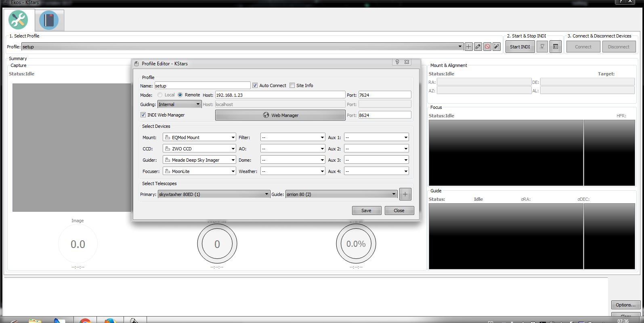
Task: Click the Connect devices button
Action: (583, 47)
